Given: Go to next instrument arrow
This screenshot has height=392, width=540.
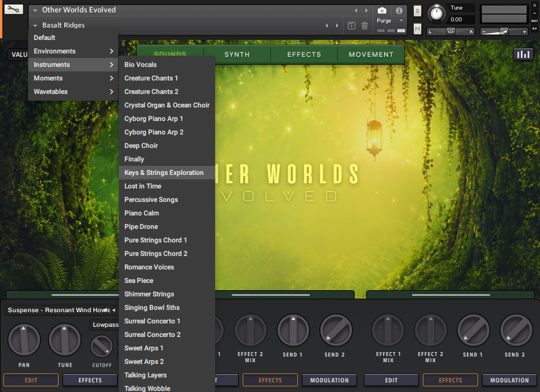Looking at the screenshot, I should coord(367,10).
